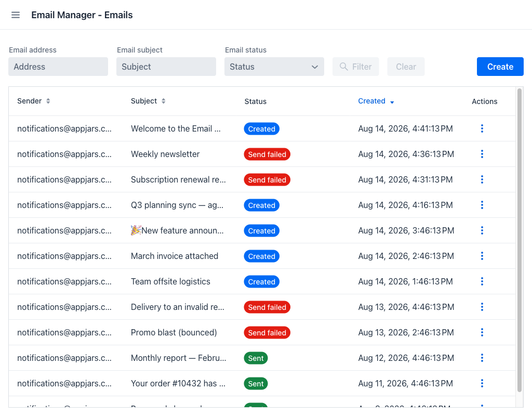Open actions menu for New feature announcement row
Image resolution: width=532 pixels, height=416 pixels.
click(x=482, y=230)
